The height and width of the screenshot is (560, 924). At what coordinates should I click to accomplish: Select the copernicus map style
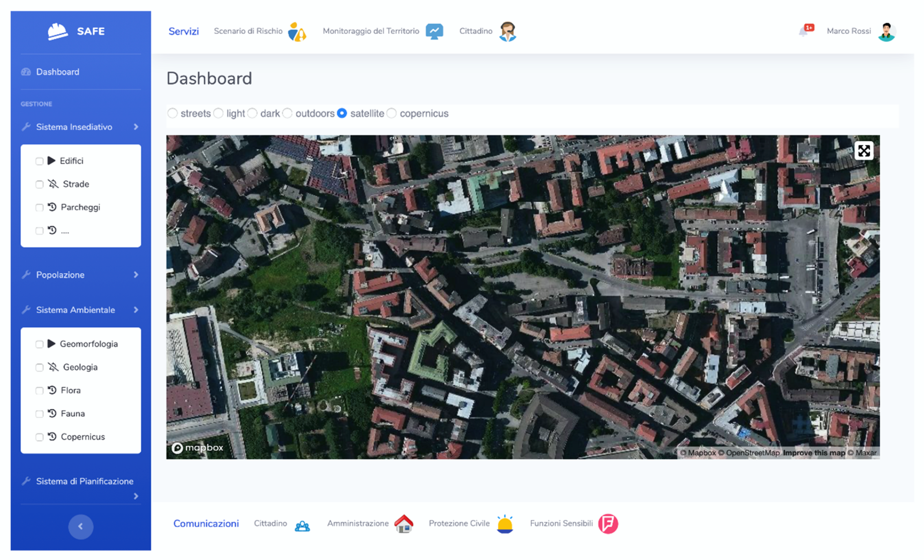point(392,113)
